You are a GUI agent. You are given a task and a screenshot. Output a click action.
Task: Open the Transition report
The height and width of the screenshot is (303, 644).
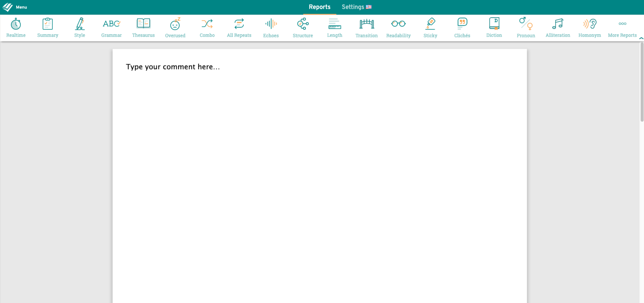coord(366,28)
